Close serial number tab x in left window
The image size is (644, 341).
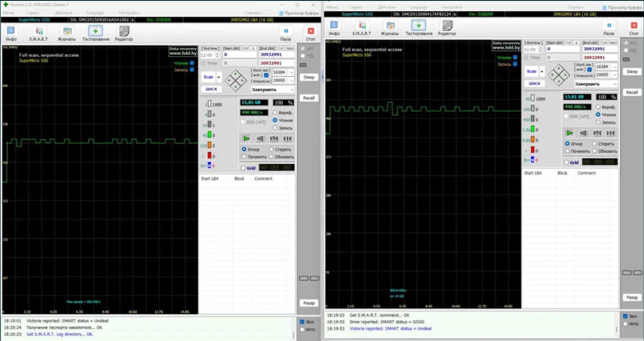133,20
